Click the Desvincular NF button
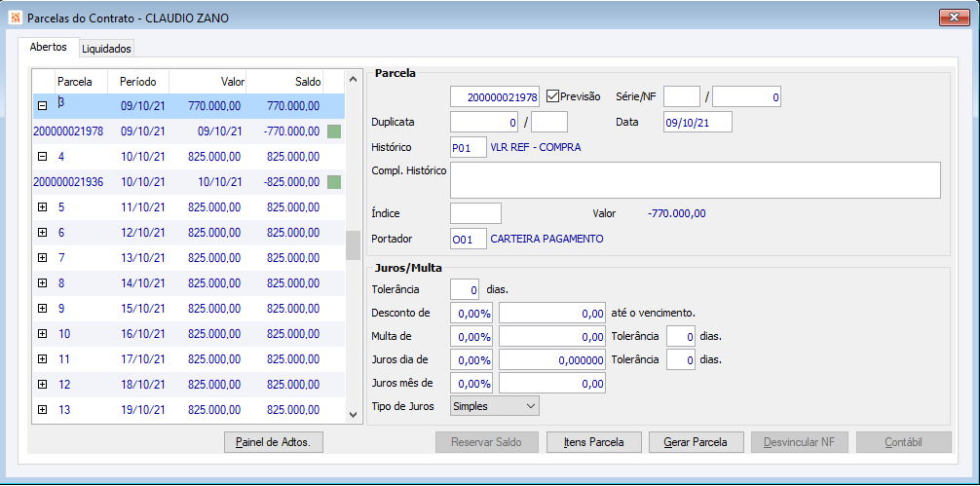 [x=799, y=442]
